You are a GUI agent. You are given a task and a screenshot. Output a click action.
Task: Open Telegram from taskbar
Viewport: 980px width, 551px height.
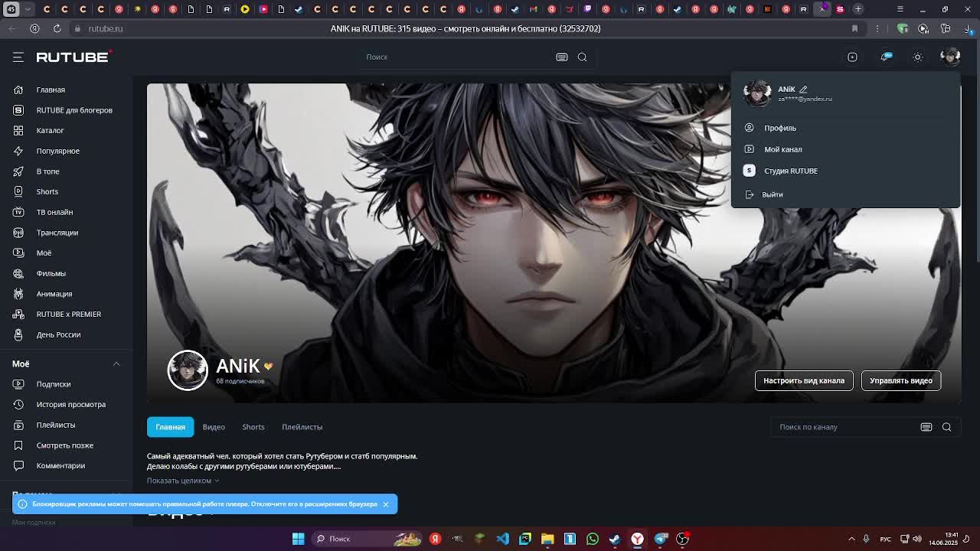tap(661, 539)
